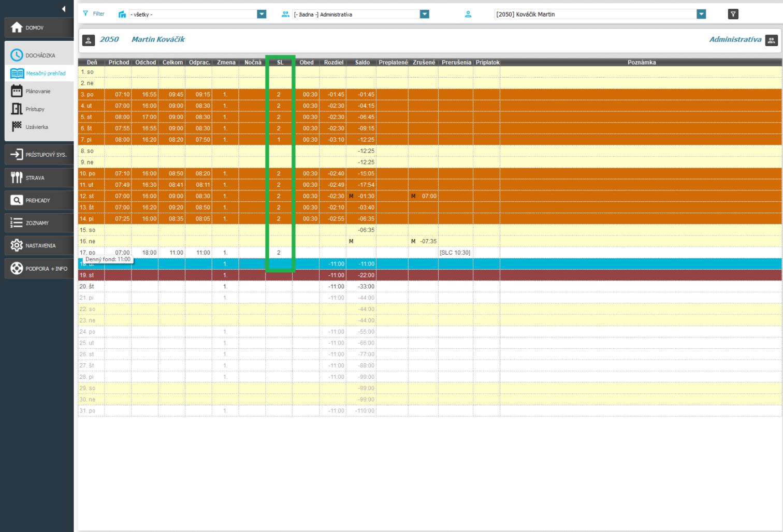
Task: Open the Plánovanie submenu item
Action: point(38,91)
